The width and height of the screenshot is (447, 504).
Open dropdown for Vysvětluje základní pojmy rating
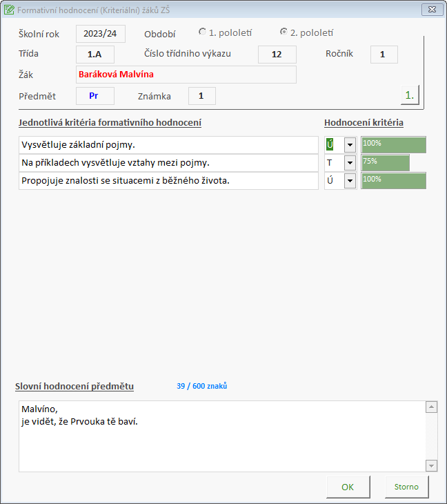pos(350,145)
